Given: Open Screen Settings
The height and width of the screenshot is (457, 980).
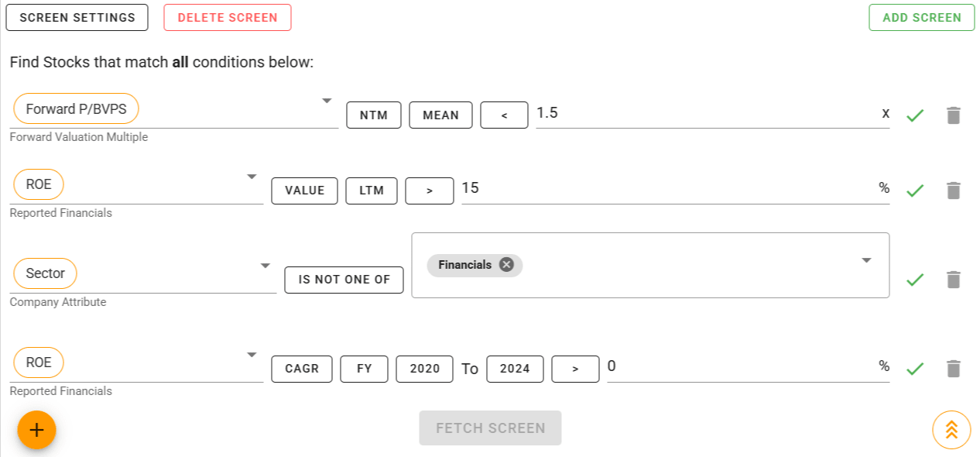Looking at the screenshot, I should point(77,17).
